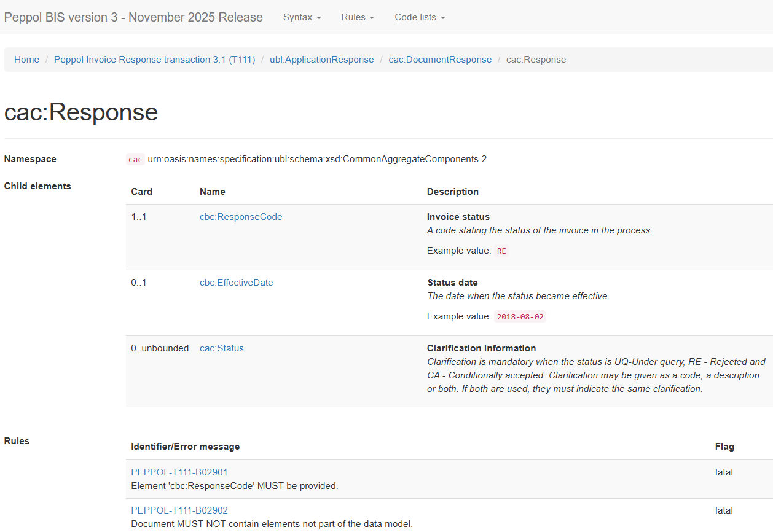Click the Name column header
Viewport: 773px width, 532px height.
213,192
